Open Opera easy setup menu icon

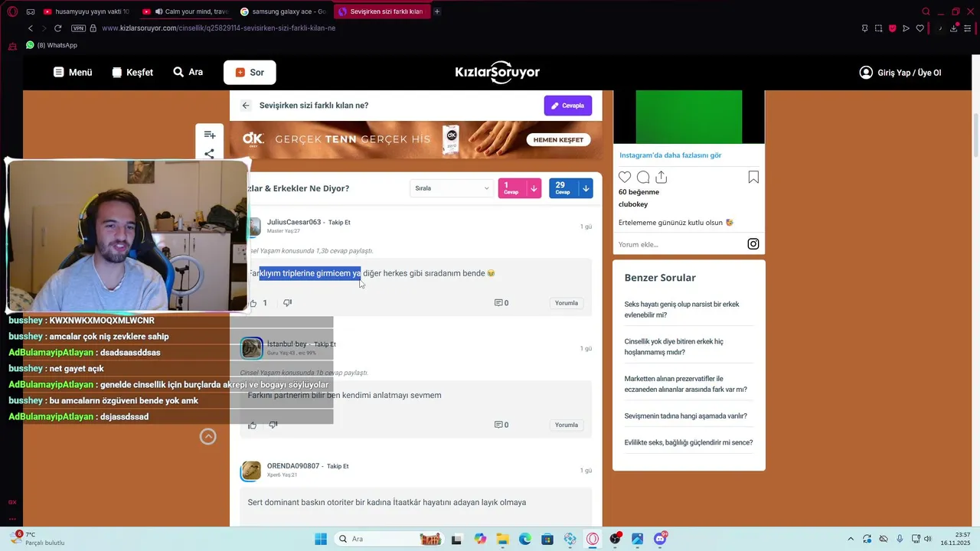click(x=968, y=28)
